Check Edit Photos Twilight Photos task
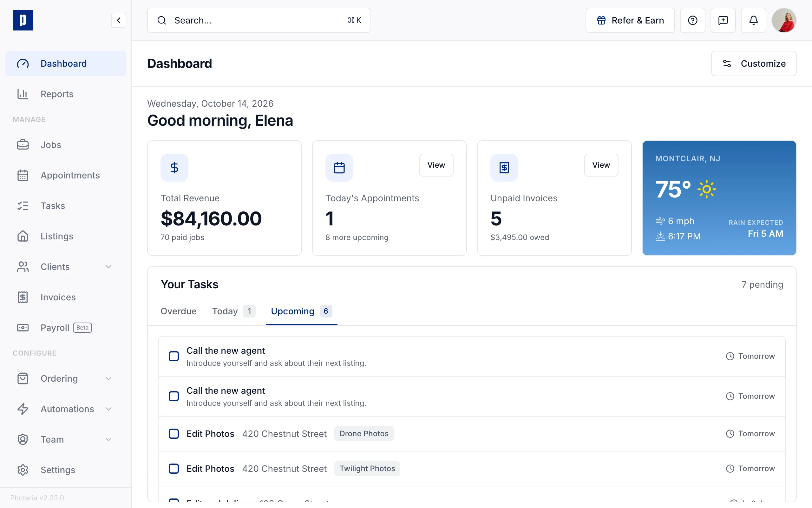 coord(174,469)
